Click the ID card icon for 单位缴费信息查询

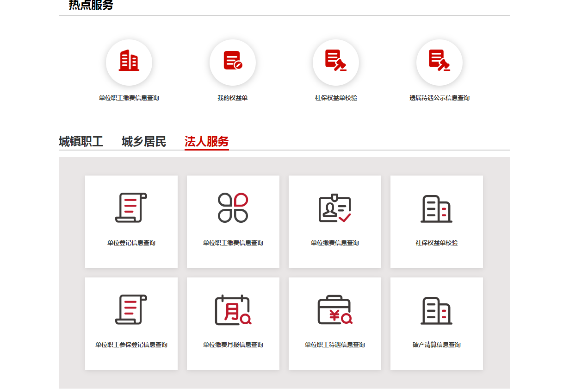334,208
